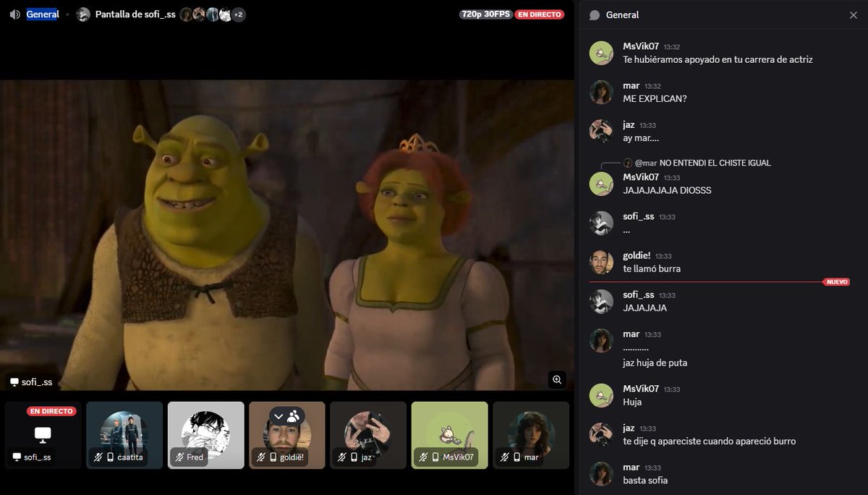Image resolution: width=868 pixels, height=495 pixels.
Task: Select caatita's participant tile
Action: [124, 435]
